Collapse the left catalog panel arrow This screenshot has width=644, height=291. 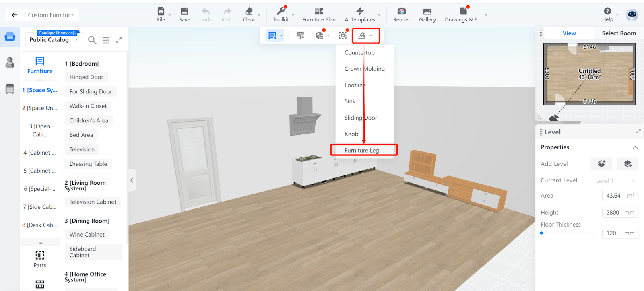[132, 180]
